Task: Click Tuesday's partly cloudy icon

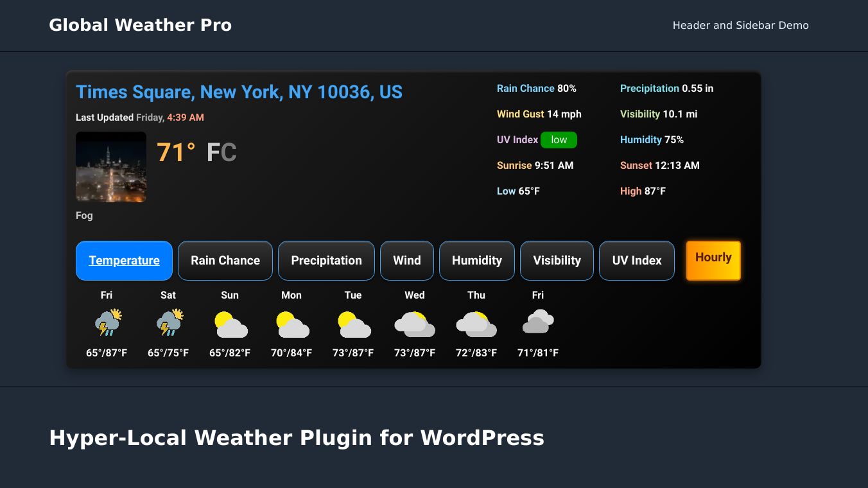Action: [354, 324]
